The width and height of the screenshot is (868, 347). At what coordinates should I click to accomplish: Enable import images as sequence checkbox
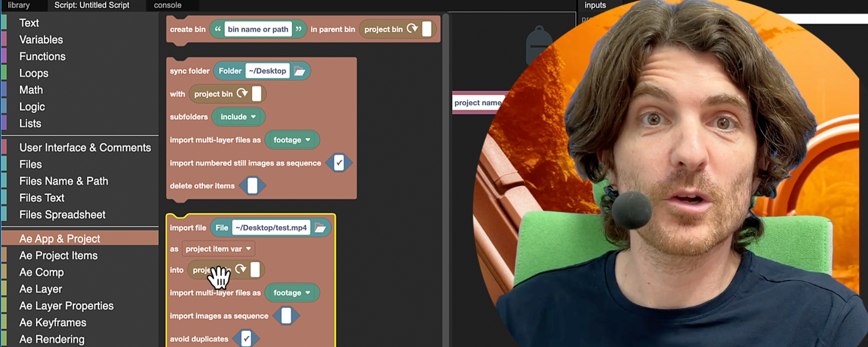(286, 316)
